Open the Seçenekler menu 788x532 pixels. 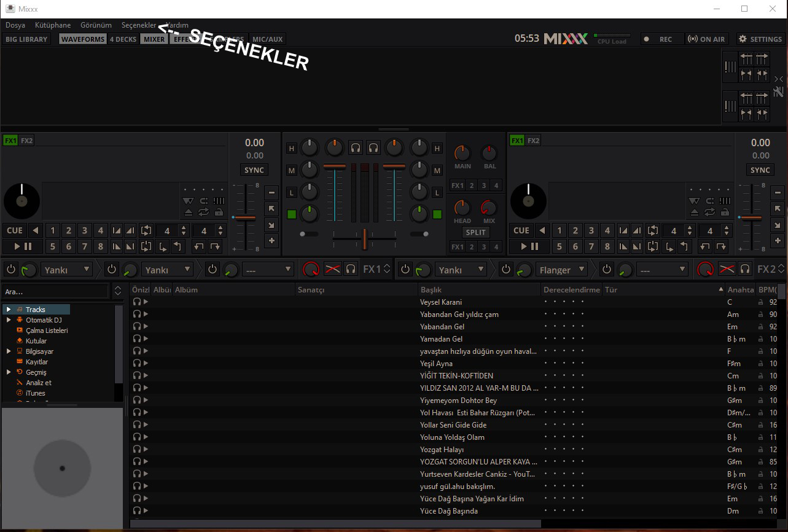(139, 25)
